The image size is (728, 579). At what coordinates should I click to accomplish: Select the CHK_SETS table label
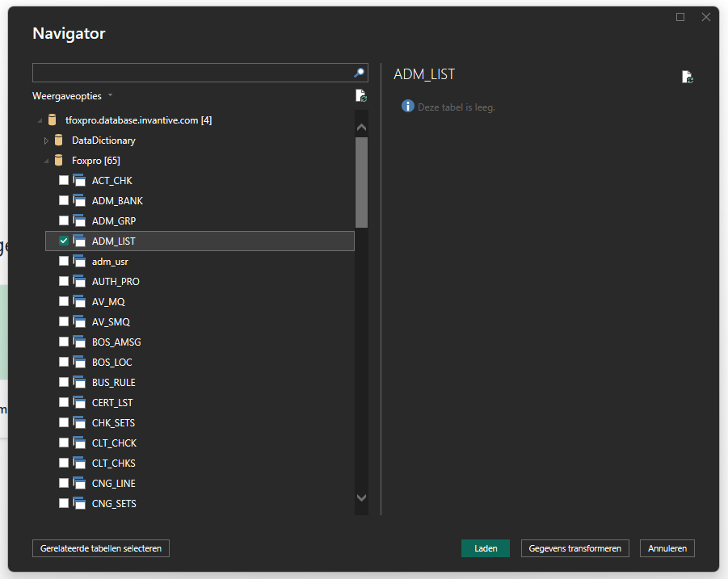[x=114, y=422]
